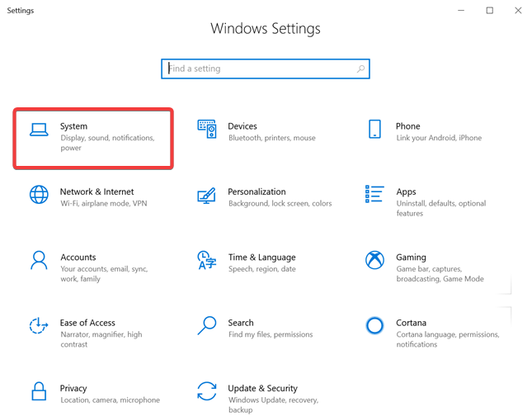Viewport: 532px width, 416px height.
Task: Open the System laptop icon
Action: [39, 130]
